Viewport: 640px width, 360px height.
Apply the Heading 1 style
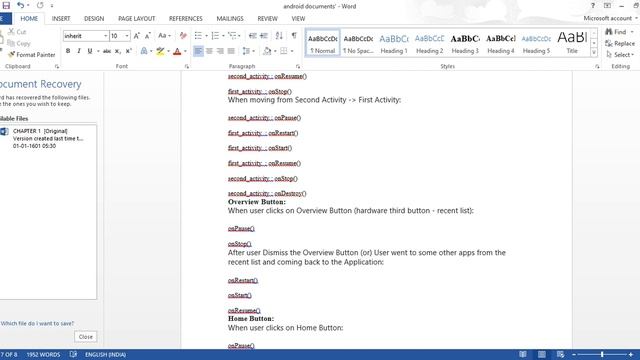click(x=394, y=43)
